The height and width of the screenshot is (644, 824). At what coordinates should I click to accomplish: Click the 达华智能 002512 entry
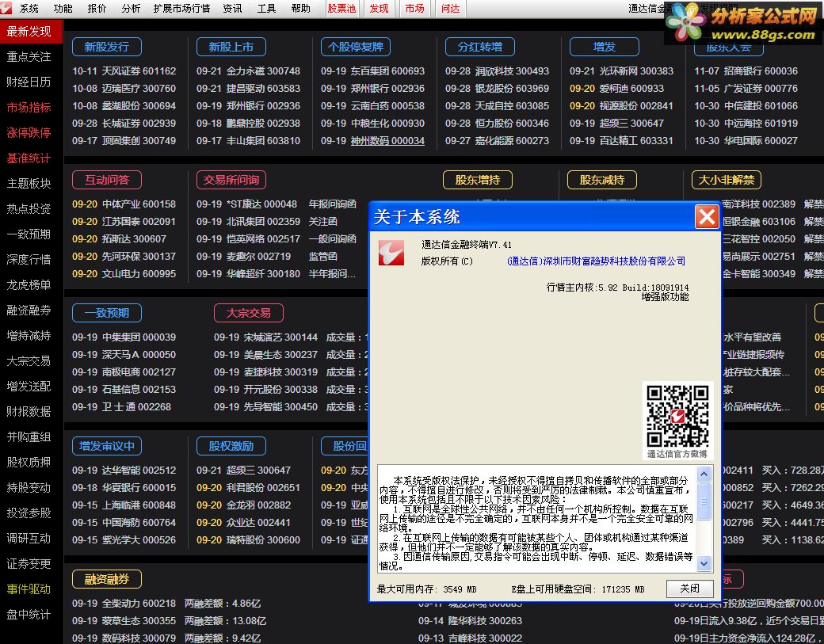(x=124, y=471)
